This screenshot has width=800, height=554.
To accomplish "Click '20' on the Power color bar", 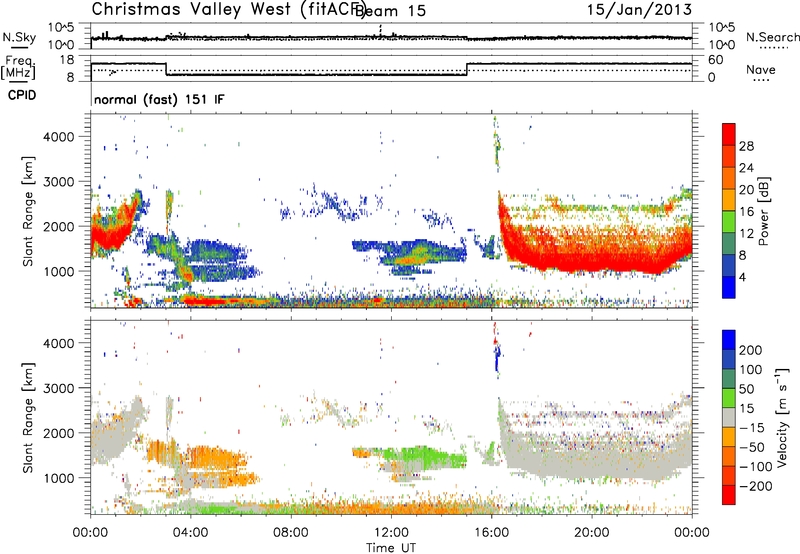I will 746,190.
